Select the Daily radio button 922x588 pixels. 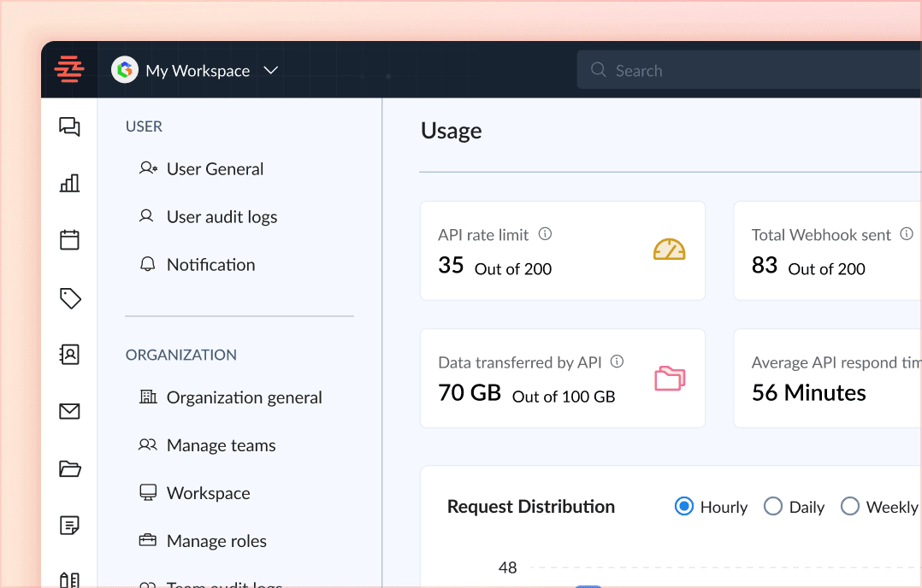[772, 506]
